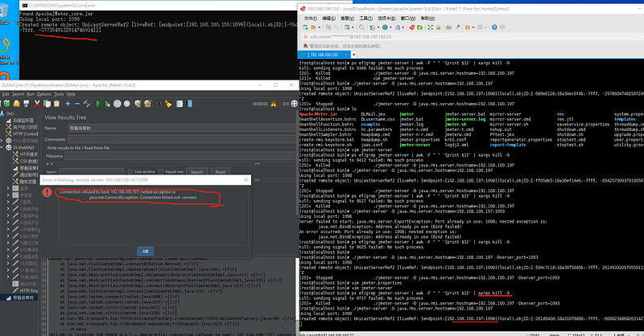
Task: Click Xshell New session toolbar icon
Action: [305, 27]
